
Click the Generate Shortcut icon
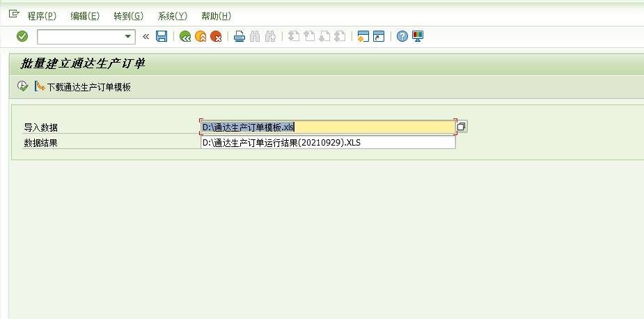(x=379, y=37)
